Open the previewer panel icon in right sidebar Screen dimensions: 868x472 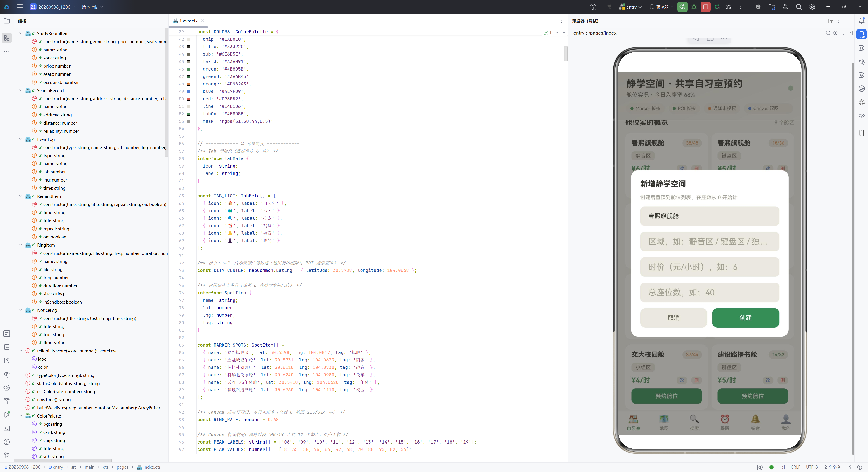[x=861, y=34]
